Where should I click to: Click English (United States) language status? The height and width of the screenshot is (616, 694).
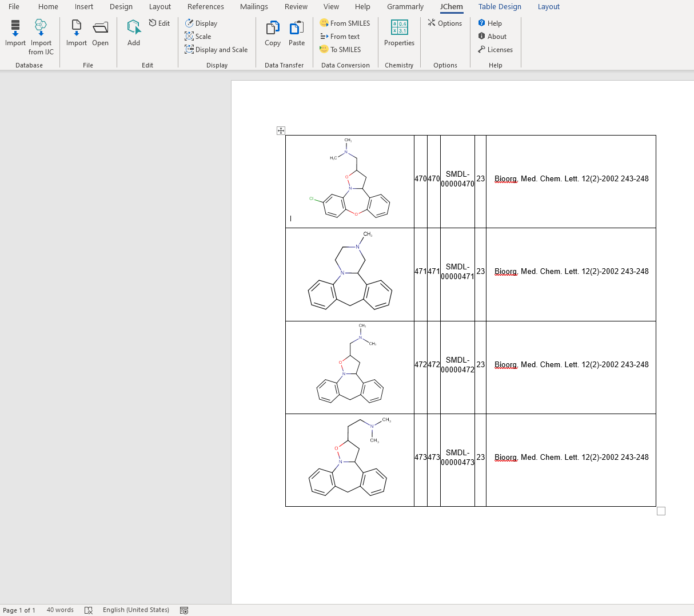136,610
